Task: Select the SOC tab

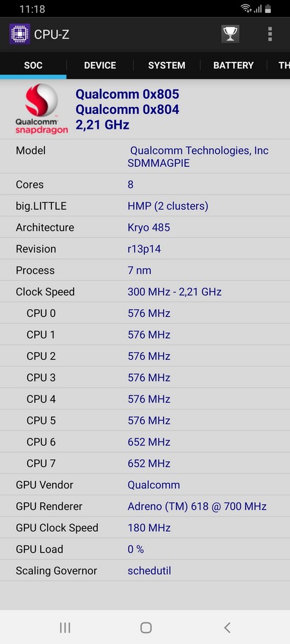Action: [34, 65]
